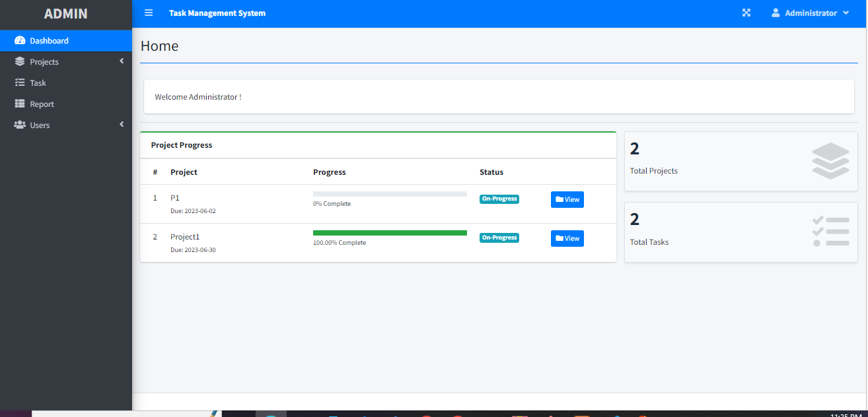Expand the Users sidebar submenu
This screenshot has height=417, width=868.
pos(122,124)
